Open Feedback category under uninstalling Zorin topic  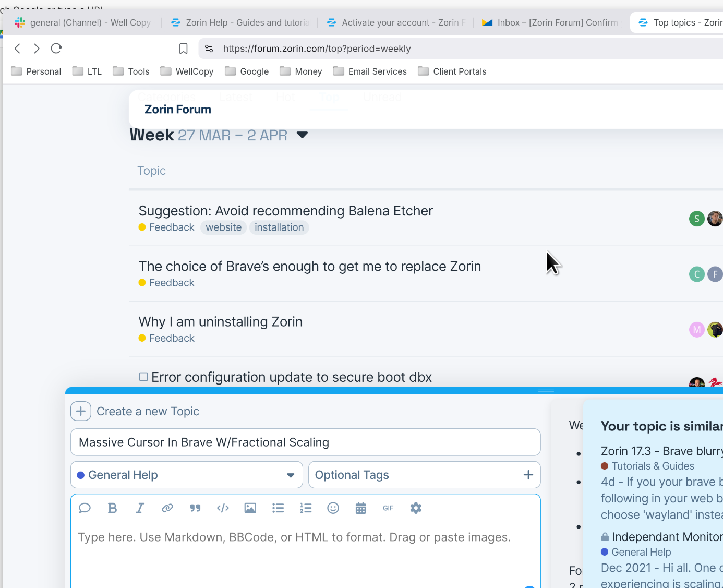coord(166,338)
